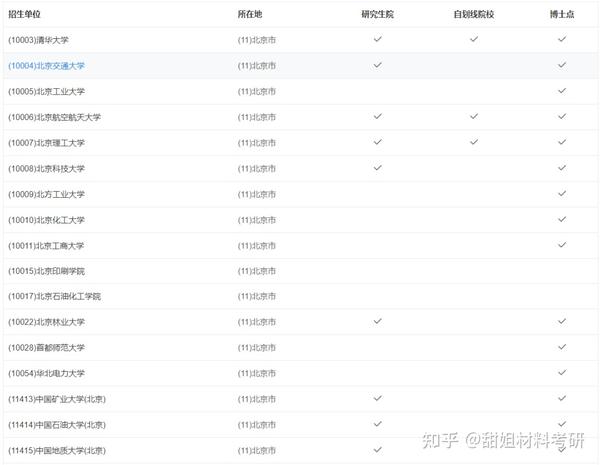Image resolution: width=600 pixels, height=465 pixels.
Task: Click 清华大学 研究生院 checkmark
Action: point(378,39)
